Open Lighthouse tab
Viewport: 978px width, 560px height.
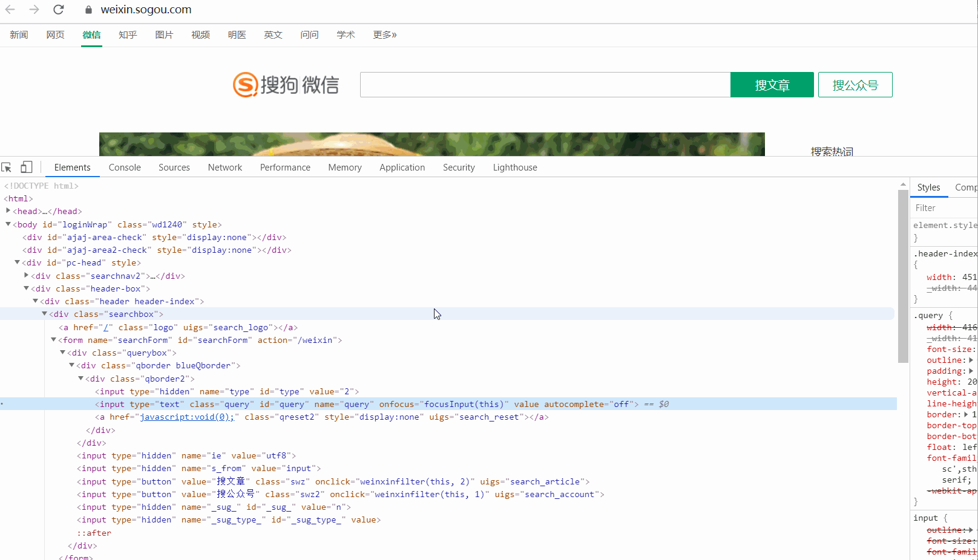coord(515,168)
